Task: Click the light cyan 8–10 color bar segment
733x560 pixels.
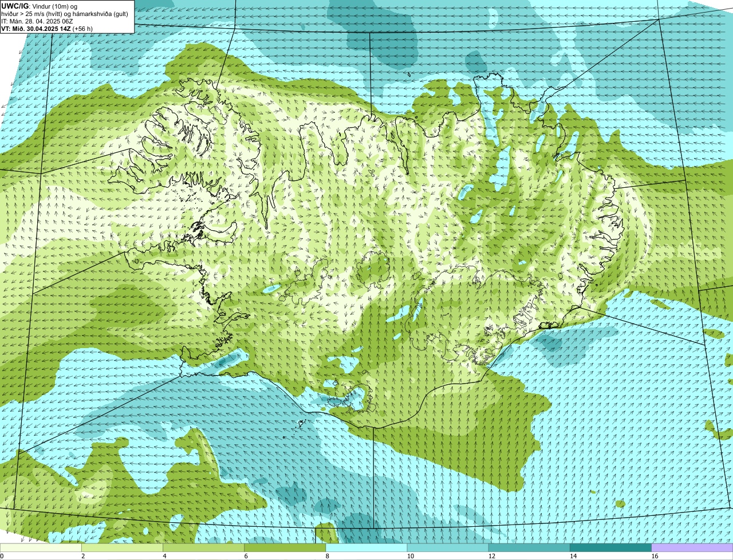Action: [x=366, y=547]
